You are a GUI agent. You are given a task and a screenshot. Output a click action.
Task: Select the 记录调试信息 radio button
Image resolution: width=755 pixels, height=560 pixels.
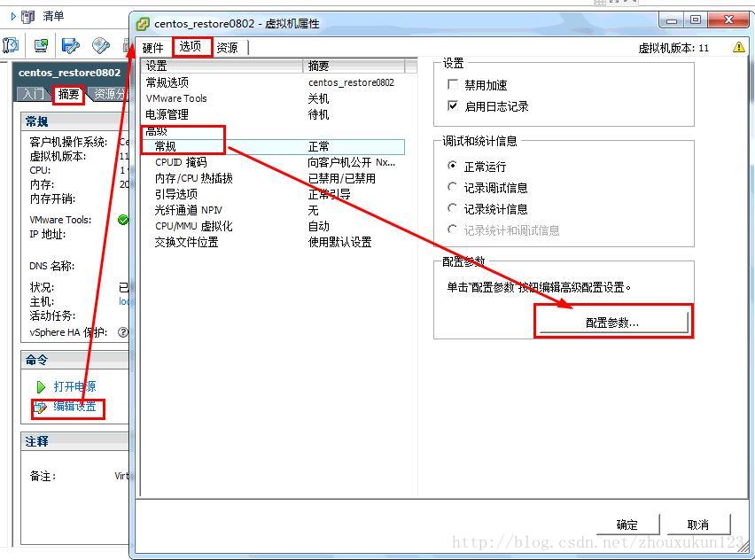(x=452, y=187)
